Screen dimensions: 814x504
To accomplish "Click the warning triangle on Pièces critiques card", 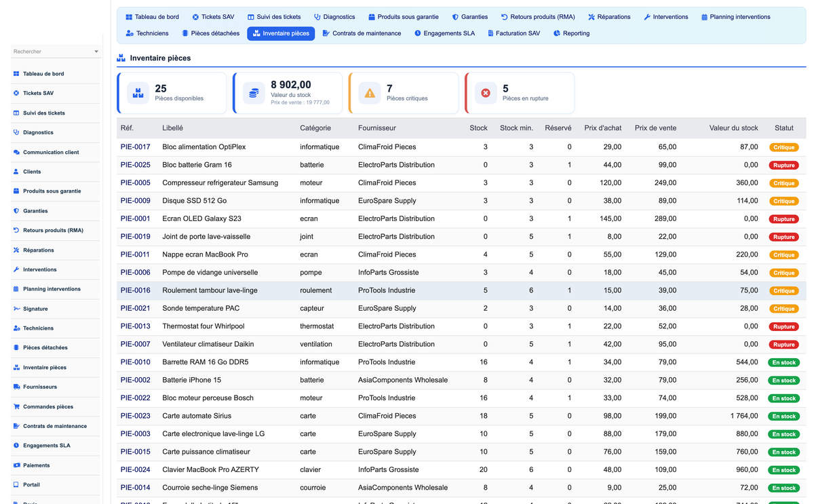I will [x=370, y=93].
